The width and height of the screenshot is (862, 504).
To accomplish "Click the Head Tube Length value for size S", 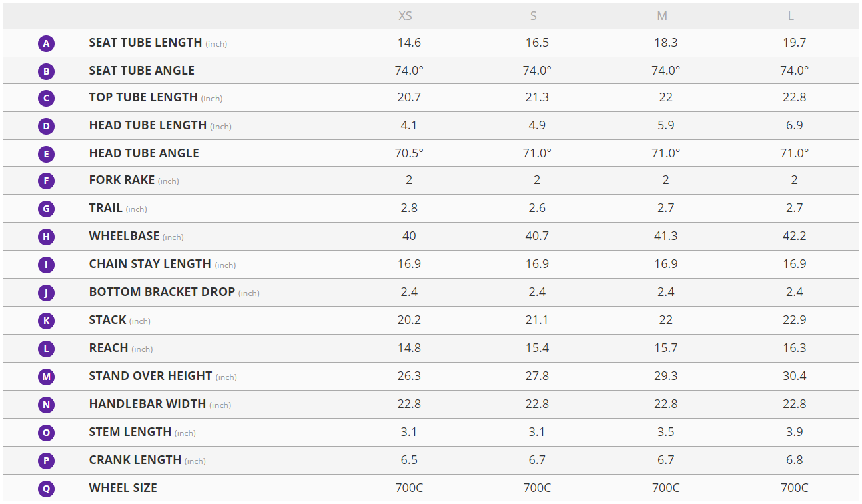I will coord(537,125).
